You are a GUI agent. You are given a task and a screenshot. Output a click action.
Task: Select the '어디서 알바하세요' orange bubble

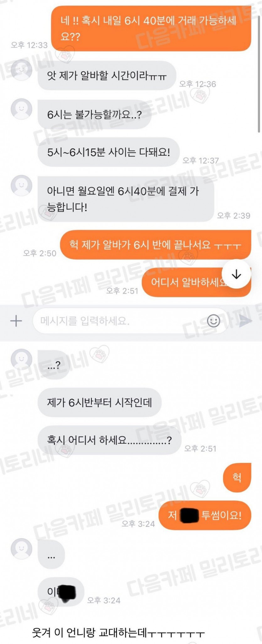[x=196, y=282]
